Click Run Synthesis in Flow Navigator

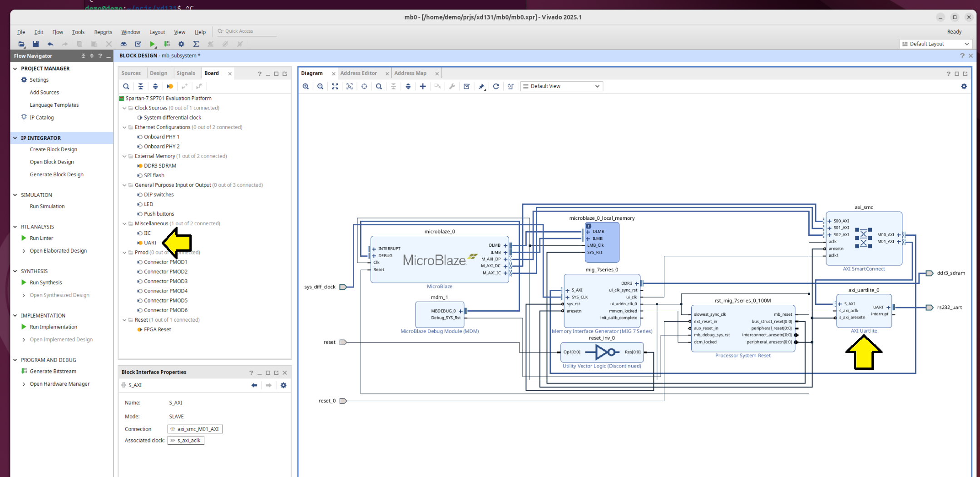(45, 282)
